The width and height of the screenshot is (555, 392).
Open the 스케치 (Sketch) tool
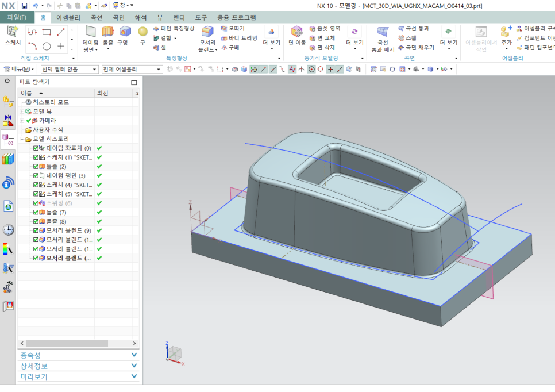[x=13, y=36]
